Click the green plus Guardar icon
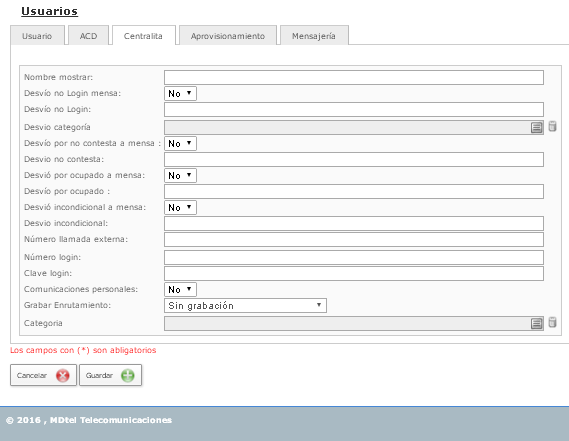Image resolution: width=569 pixels, height=441 pixels. click(128, 375)
